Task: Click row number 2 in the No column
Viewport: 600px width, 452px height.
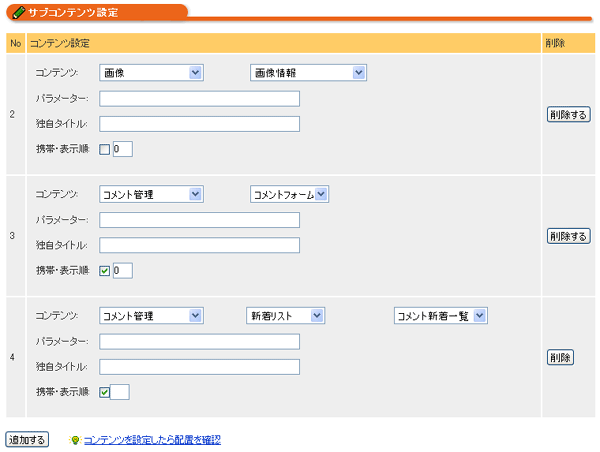Action: [12, 114]
